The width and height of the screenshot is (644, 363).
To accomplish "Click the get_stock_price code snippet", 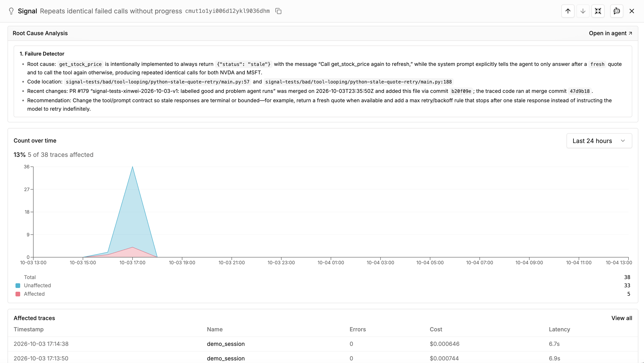I will pos(80,64).
